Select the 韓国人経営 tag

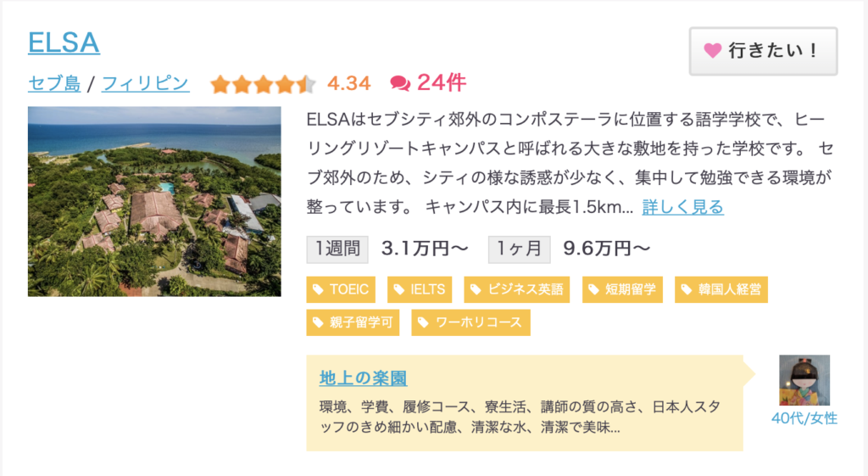coord(721,290)
